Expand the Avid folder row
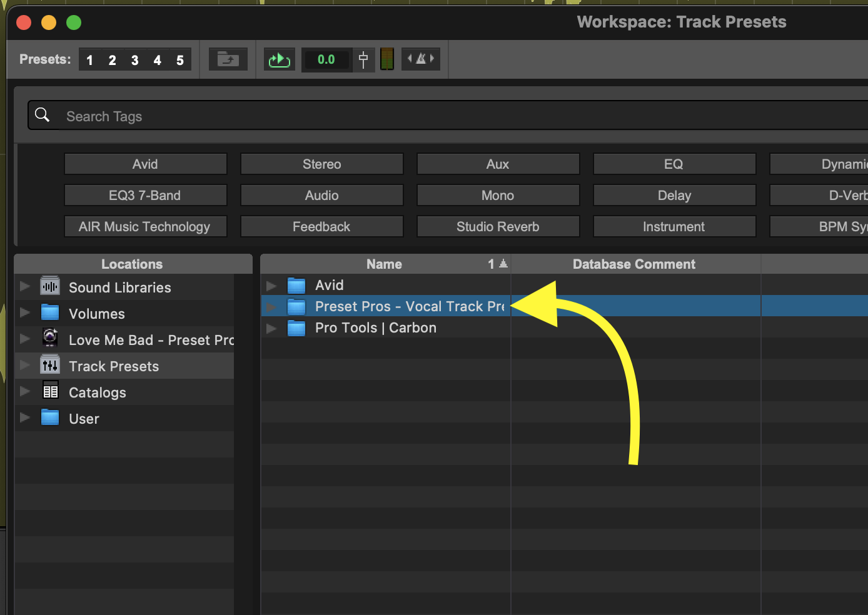 click(271, 286)
